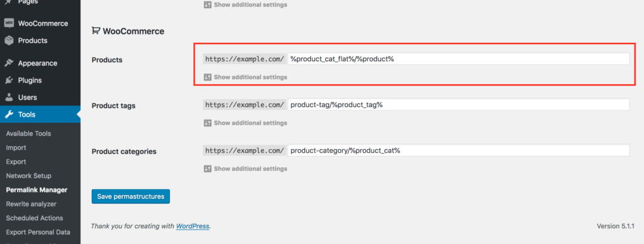The image size is (644, 244).
Task: Click the Product tags row label
Action: pyautogui.click(x=113, y=106)
